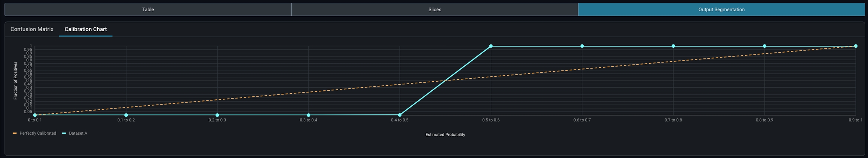Click the data point at 0.9 to 1
Viewport: 868px width, 158px height.
[x=856, y=46]
